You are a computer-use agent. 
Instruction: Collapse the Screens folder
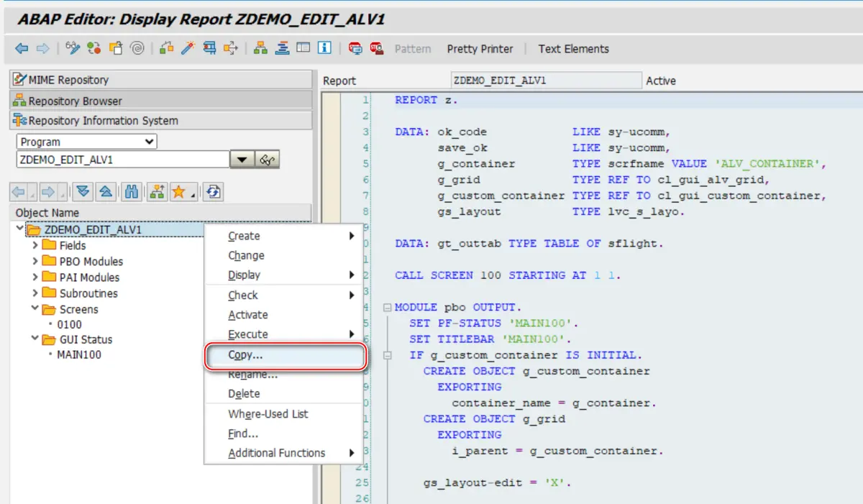(35, 309)
